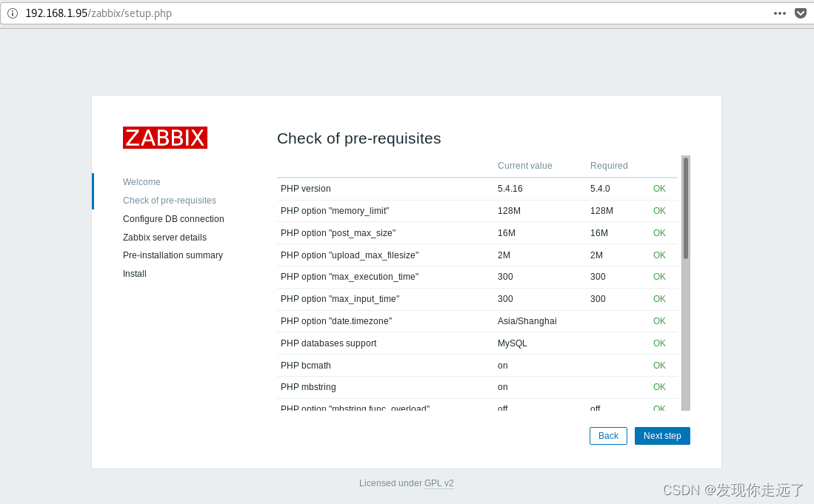Click PHP option "post_max_size" label
This screenshot has width=814, height=504.
[338, 233]
